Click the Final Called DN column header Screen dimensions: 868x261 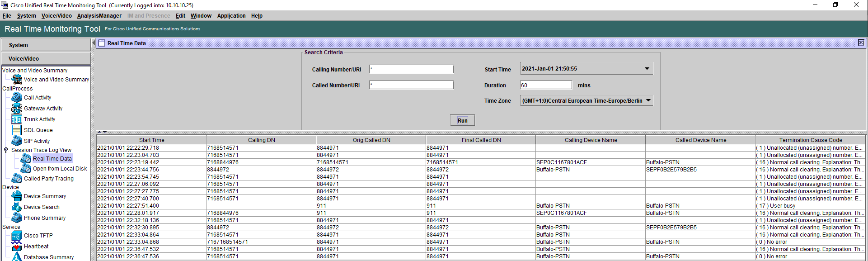481,140
